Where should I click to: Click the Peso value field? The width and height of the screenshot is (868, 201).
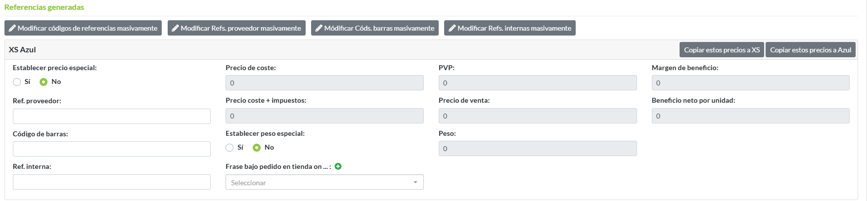538,149
